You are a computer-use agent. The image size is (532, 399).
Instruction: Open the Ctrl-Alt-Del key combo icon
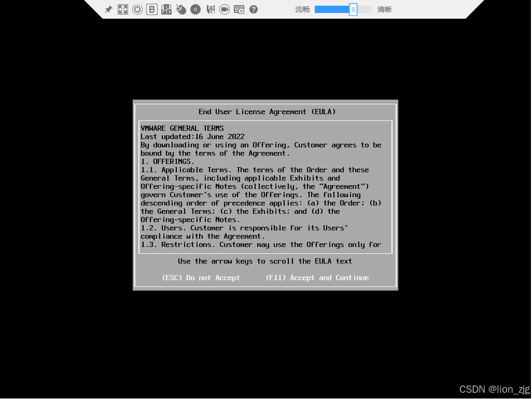(x=166, y=9)
